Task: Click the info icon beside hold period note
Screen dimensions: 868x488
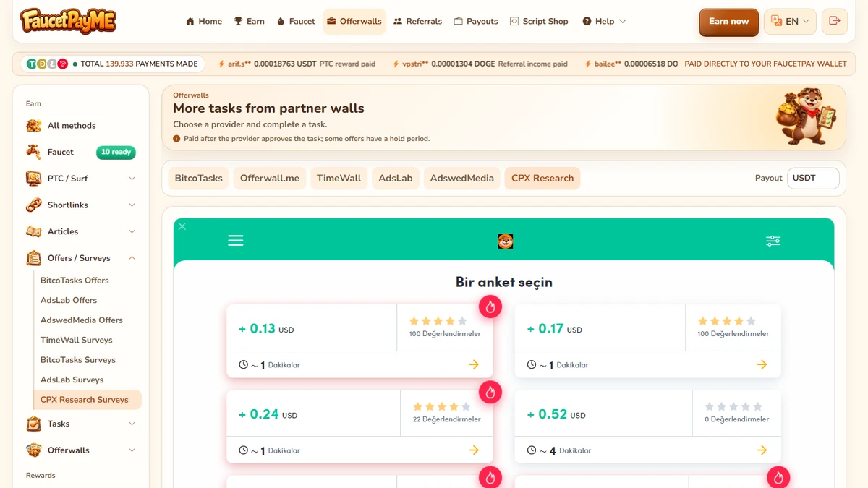Action: coord(176,139)
